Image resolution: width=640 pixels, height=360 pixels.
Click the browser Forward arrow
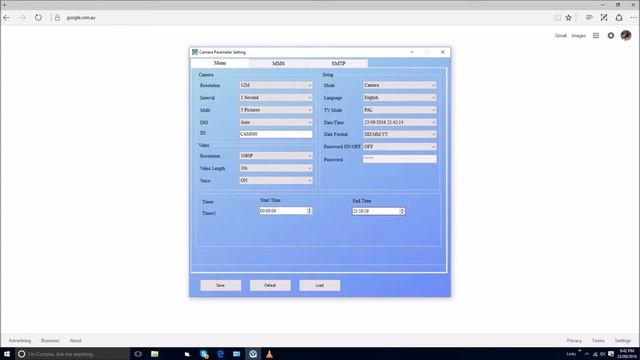tap(22, 18)
